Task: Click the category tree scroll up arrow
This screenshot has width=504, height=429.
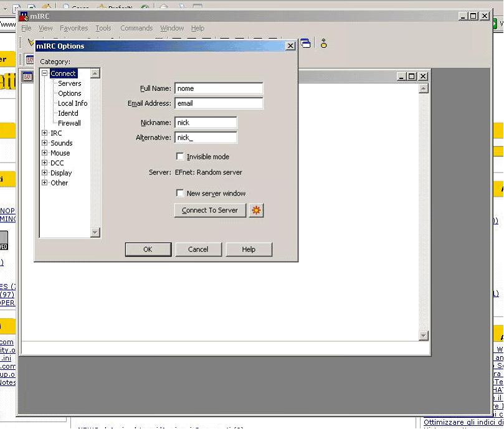Action: (x=95, y=73)
